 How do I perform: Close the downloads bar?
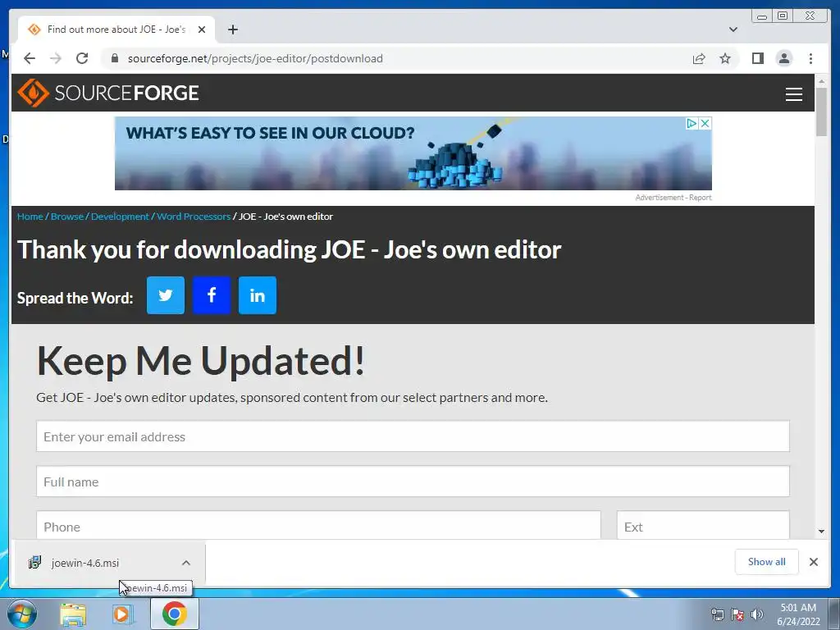(813, 562)
